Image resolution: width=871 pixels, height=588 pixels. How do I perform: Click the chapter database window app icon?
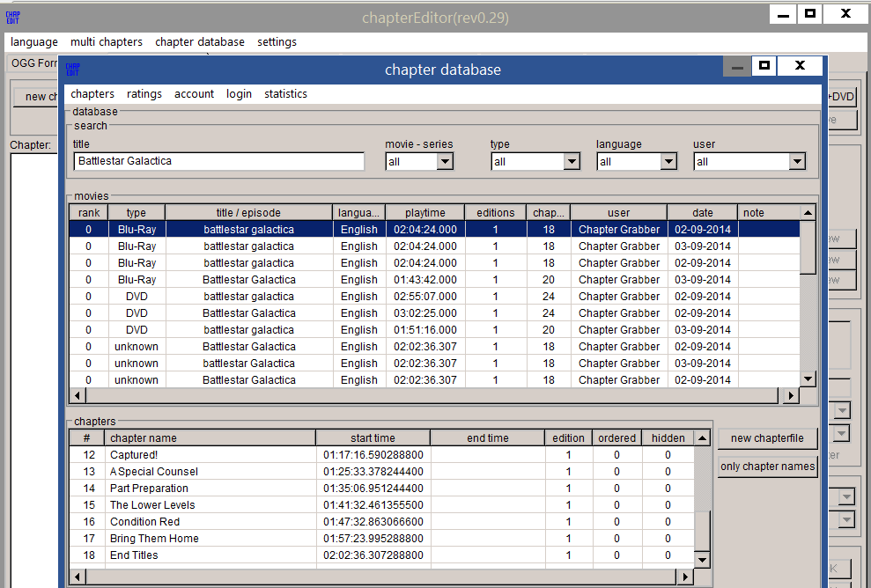[72, 70]
